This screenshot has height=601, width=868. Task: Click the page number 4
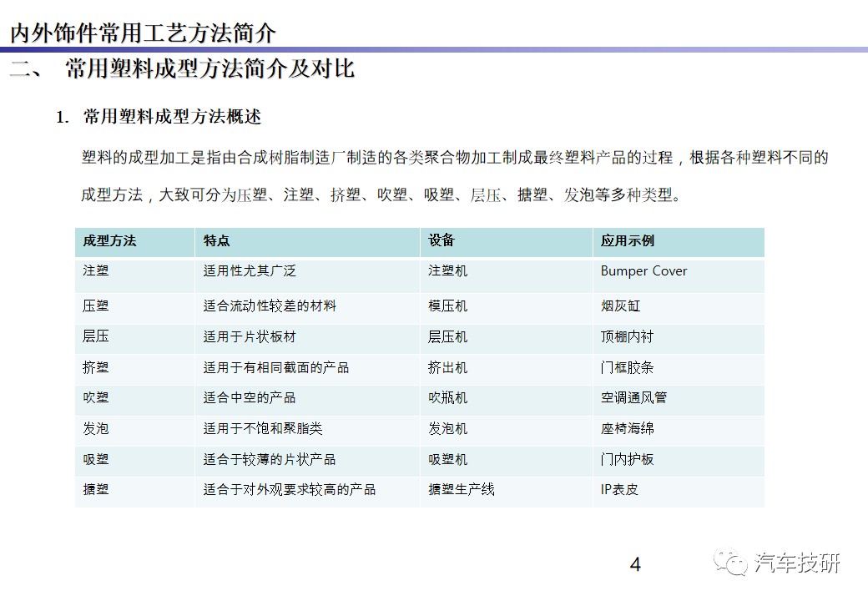point(635,564)
